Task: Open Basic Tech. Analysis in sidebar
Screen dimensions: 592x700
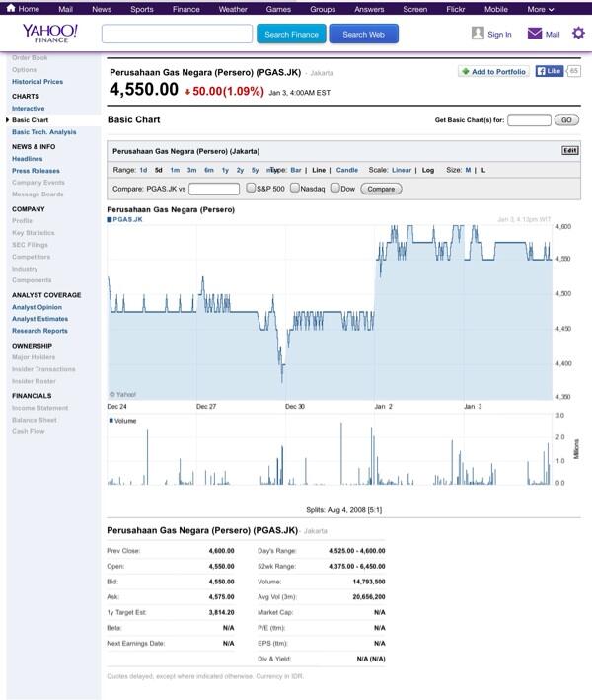Action: point(43,132)
